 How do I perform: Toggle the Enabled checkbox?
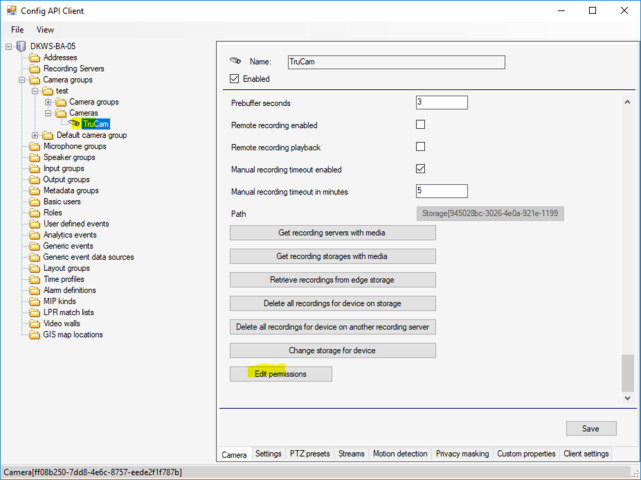click(235, 79)
